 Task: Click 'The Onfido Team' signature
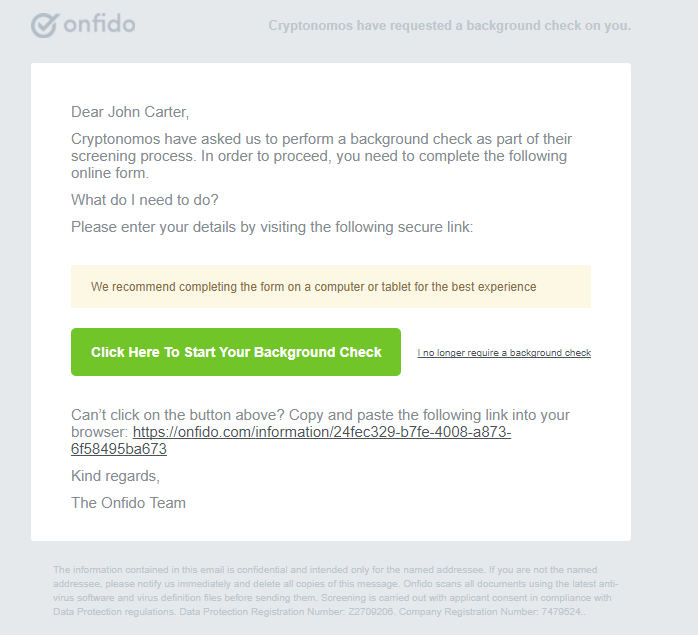pos(128,503)
